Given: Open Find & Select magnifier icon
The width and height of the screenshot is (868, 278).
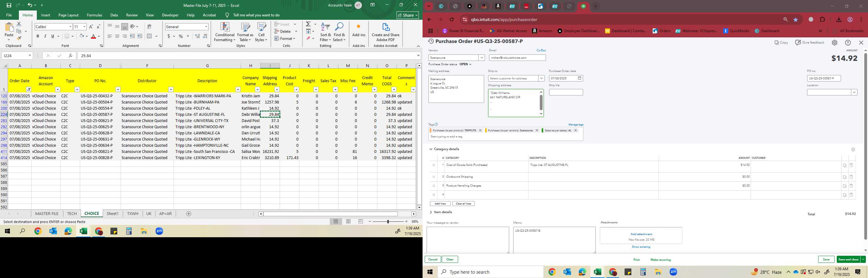Looking at the screenshot, I should (x=339, y=32).
